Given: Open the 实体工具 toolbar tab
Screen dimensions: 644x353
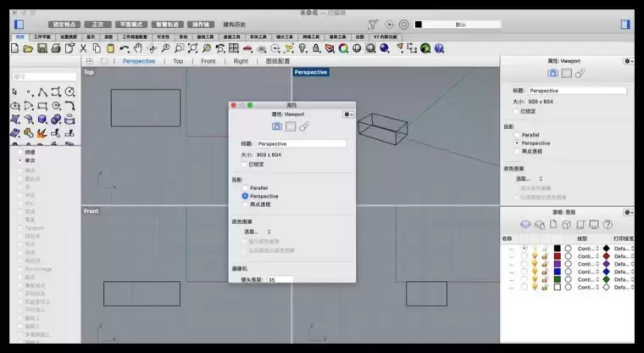Looking at the screenshot, I should pyautogui.click(x=258, y=37).
